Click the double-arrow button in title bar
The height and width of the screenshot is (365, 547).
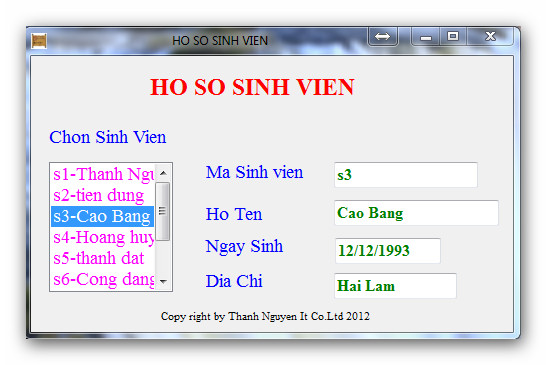point(383,36)
